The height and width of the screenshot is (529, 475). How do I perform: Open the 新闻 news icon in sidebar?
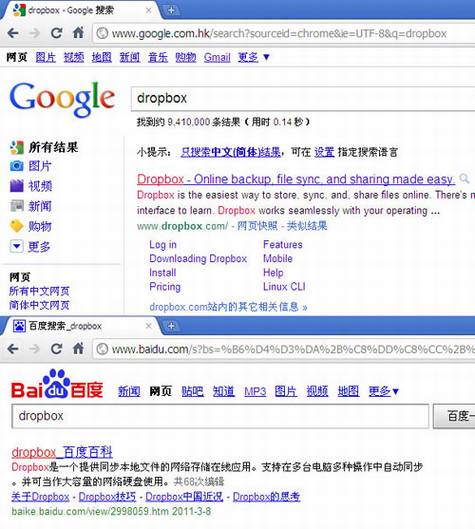[x=17, y=206]
